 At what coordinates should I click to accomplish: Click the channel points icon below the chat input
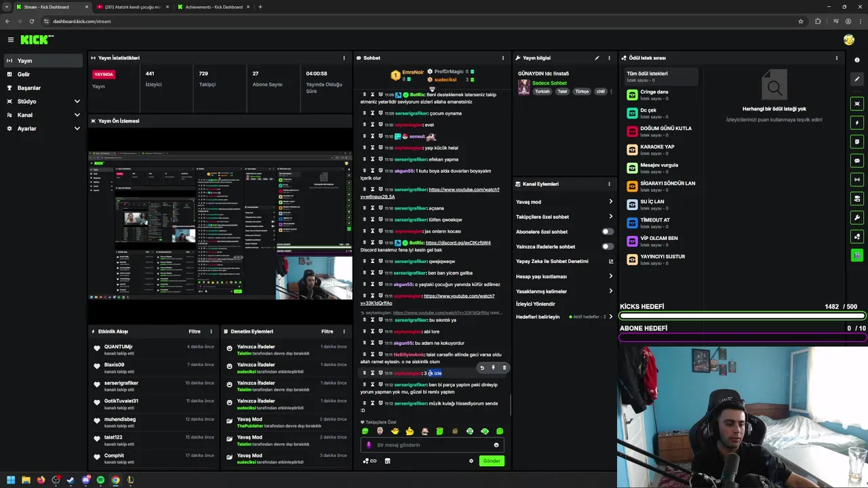tap(370, 461)
